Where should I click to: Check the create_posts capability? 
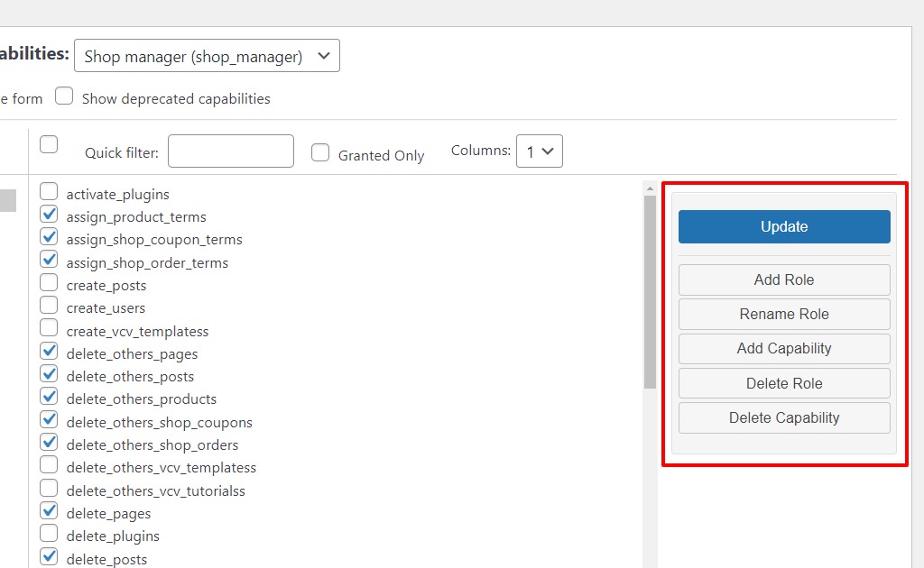coord(49,282)
